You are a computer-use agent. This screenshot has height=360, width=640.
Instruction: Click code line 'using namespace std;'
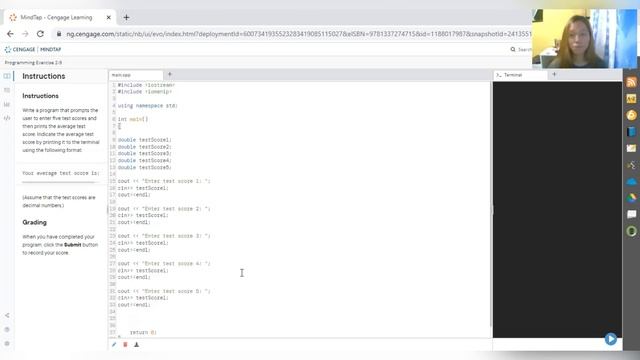click(x=148, y=106)
